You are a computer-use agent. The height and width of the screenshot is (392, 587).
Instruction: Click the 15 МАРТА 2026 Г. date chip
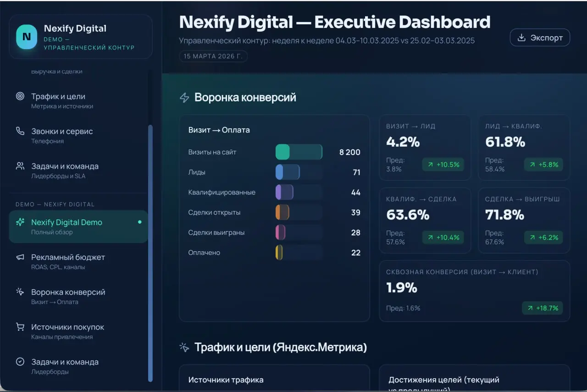[x=213, y=56]
